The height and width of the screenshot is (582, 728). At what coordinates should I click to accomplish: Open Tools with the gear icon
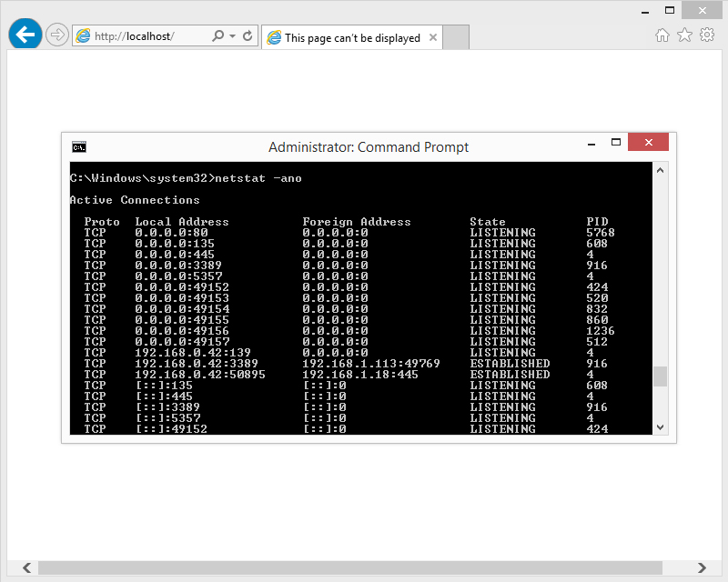tap(707, 35)
